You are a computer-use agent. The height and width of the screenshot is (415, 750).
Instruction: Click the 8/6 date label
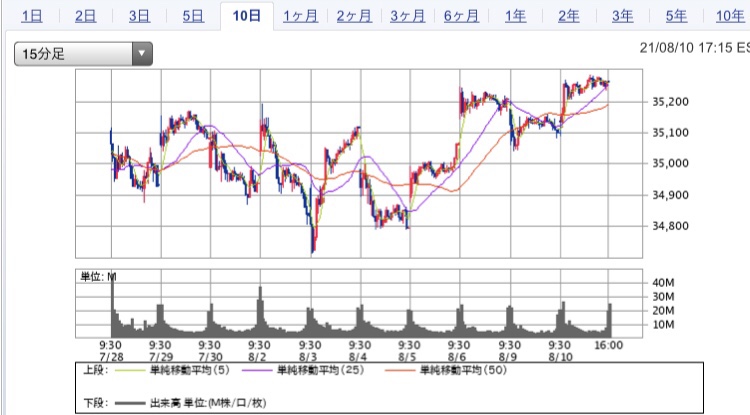point(459,357)
